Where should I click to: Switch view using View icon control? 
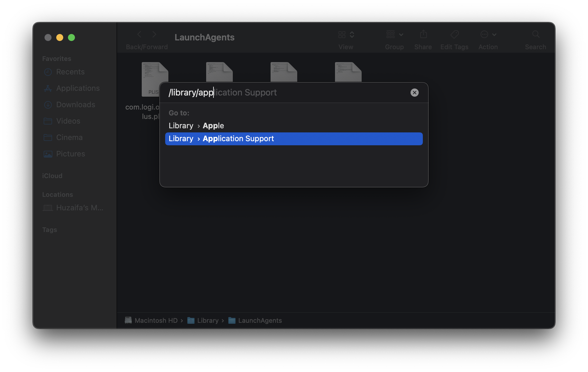346,35
